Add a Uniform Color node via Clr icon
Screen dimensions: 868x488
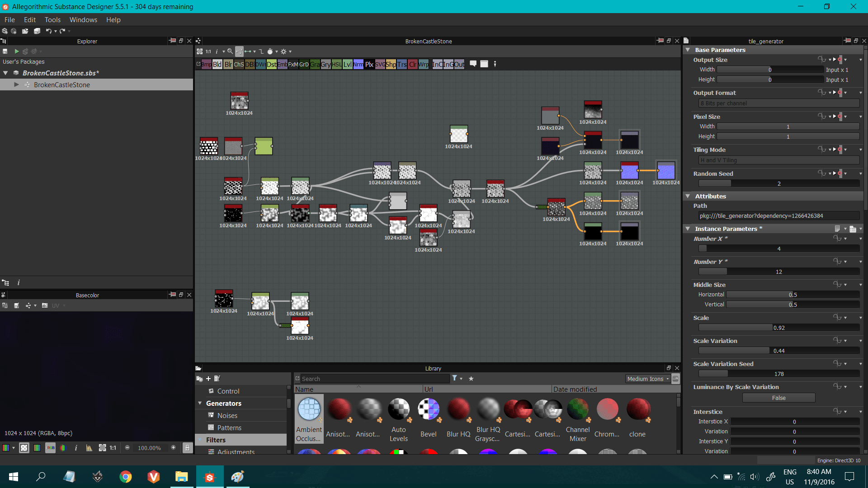pyautogui.click(x=413, y=65)
